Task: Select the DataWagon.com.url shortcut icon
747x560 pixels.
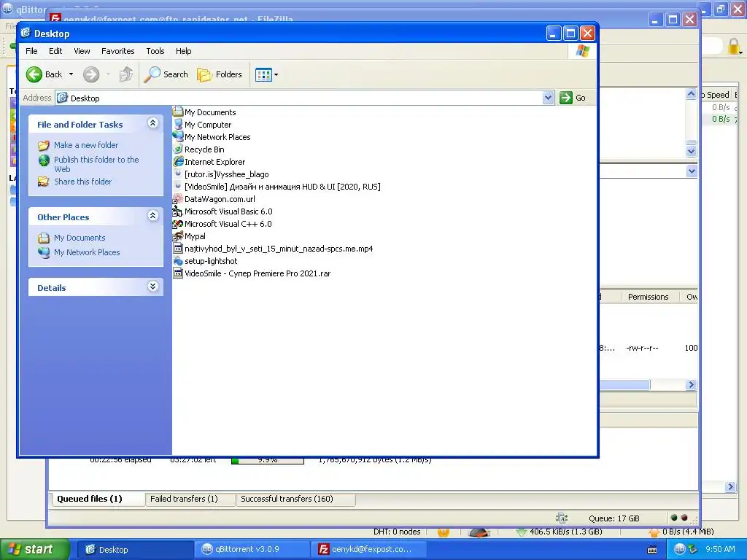Action: pyautogui.click(x=178, y=198)
